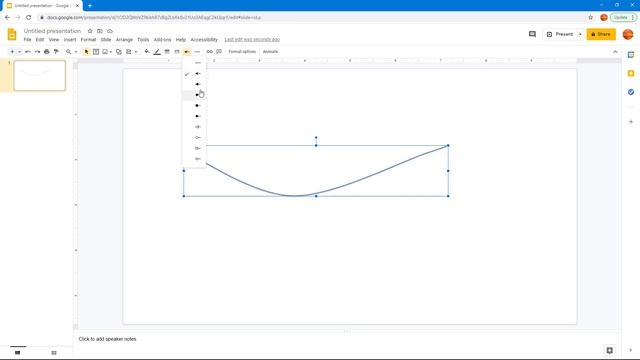Screen dimensions: 640x360
Task: Close the Line start dropdown button
Action: (187, 52)
